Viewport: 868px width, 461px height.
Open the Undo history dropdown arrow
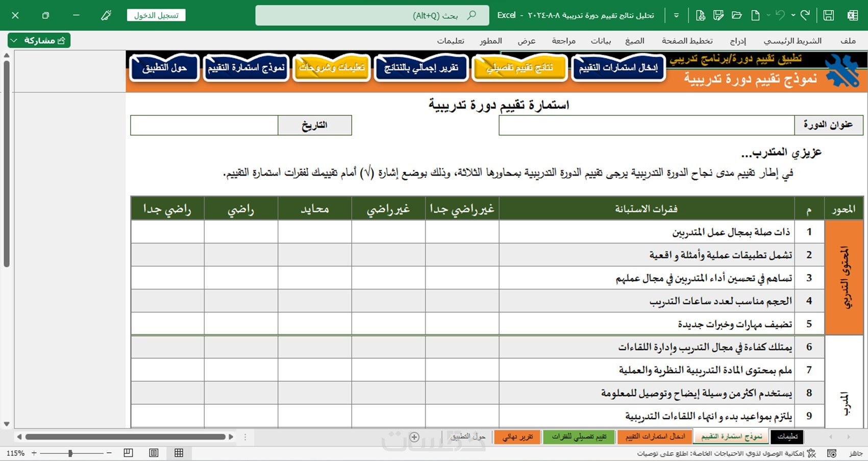793,15
